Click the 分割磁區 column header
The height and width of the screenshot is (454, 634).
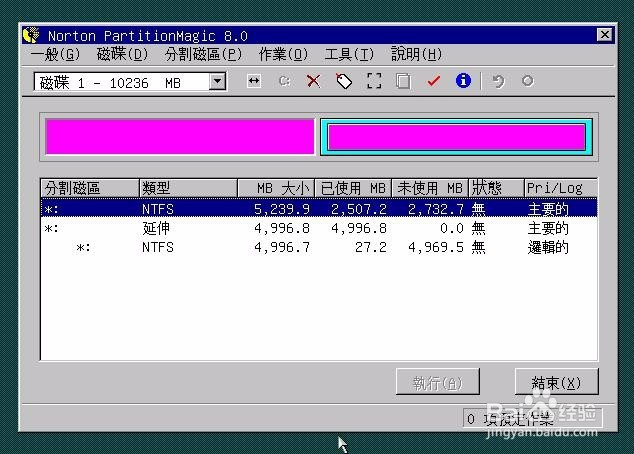point(90,188)
